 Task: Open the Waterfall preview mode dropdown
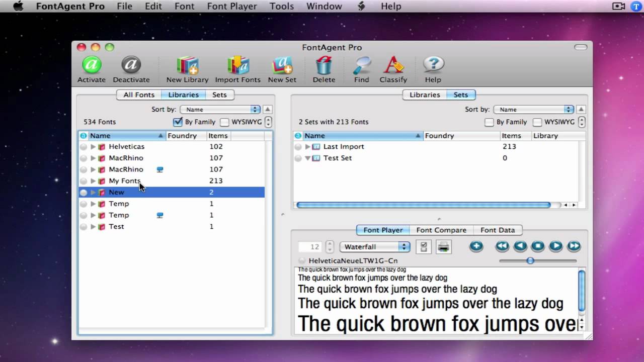375,247
